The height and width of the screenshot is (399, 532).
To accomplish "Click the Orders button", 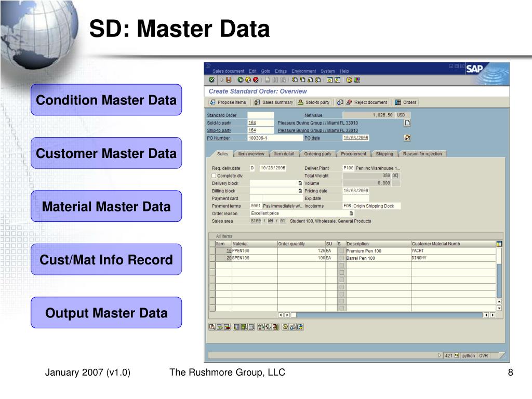I will (406, 102).
